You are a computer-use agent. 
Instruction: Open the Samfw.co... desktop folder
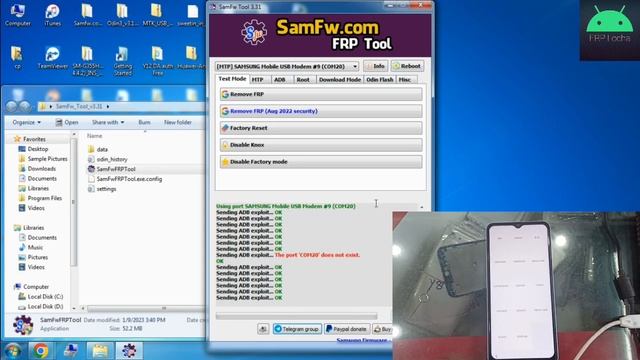point(87,15)
